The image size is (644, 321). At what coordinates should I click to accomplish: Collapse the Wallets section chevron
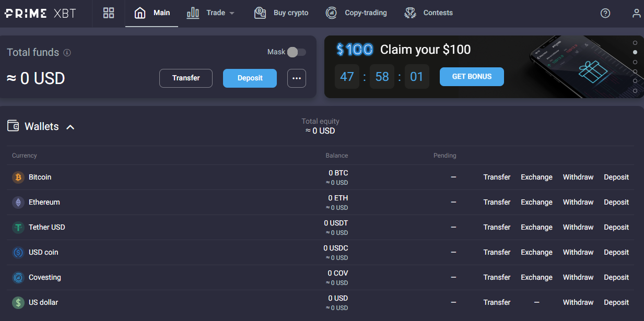click(71, 127)
